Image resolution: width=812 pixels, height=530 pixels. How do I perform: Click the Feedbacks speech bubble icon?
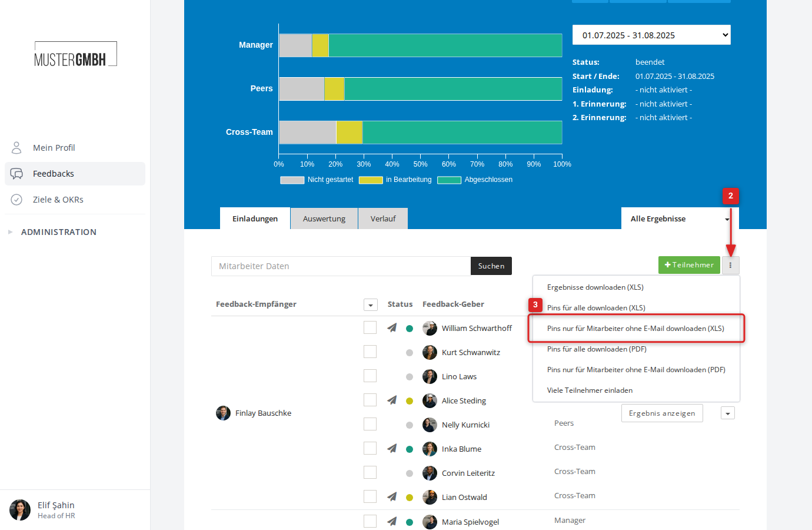(16, 174)
